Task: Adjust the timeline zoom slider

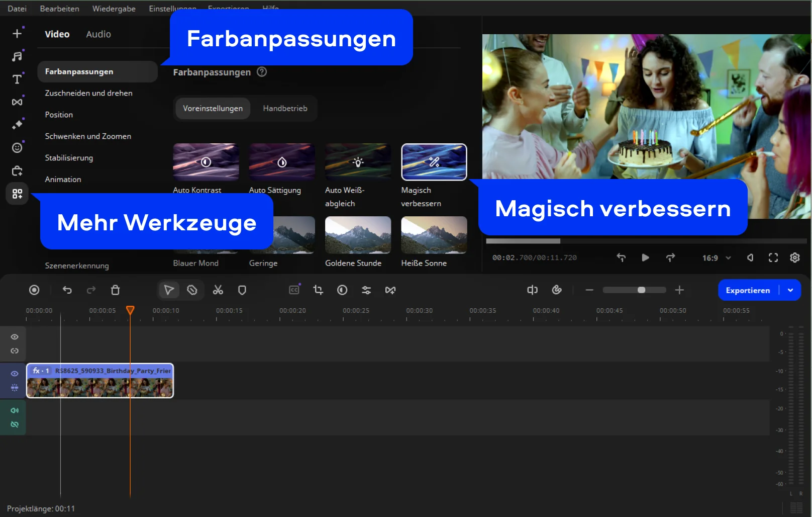Action: click(x=641, y=290)
